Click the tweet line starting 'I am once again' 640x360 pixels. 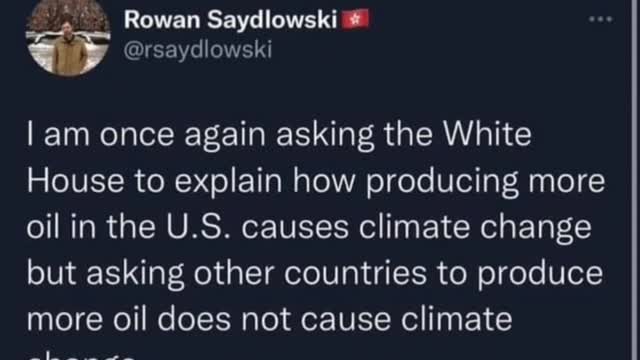point(279,135)
